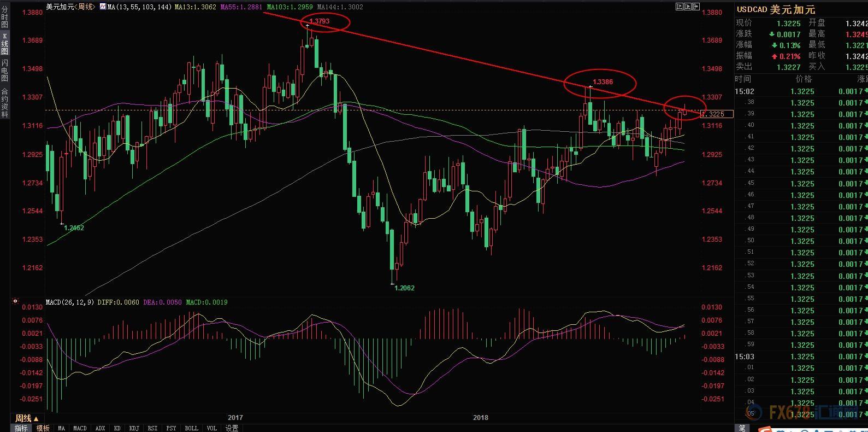
Task: Click the 15:03 tick row
Action: tap(801, 357)
